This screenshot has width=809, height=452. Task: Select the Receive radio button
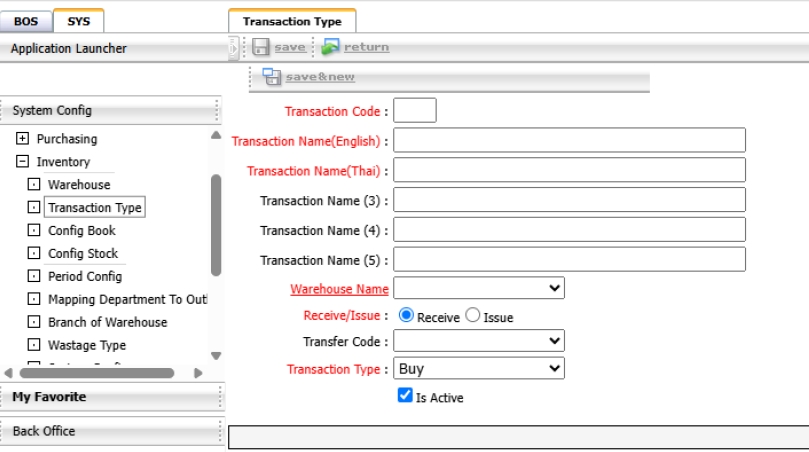point(406,316)
